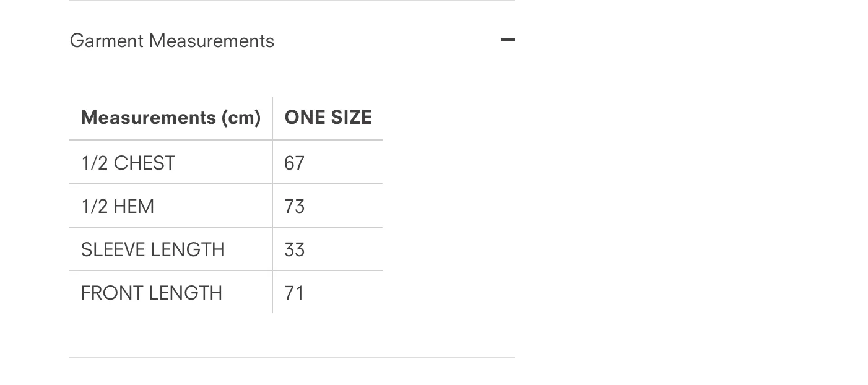The height and width of the screenshot is (385, 868).
Task: Click the SLEEVE LENGTH row label
Action: [153, 249]
